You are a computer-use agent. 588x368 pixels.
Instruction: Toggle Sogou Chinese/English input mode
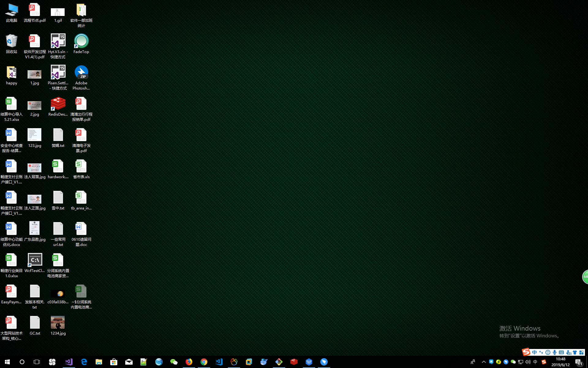pyautogui.click(x=534, y=352)
